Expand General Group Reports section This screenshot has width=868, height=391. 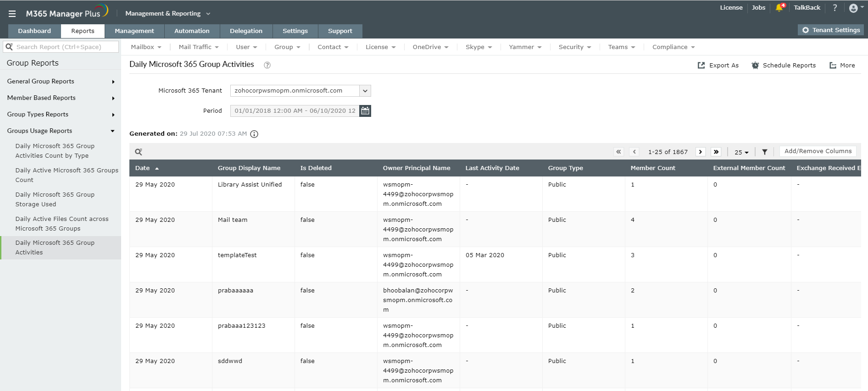[61, 82]
